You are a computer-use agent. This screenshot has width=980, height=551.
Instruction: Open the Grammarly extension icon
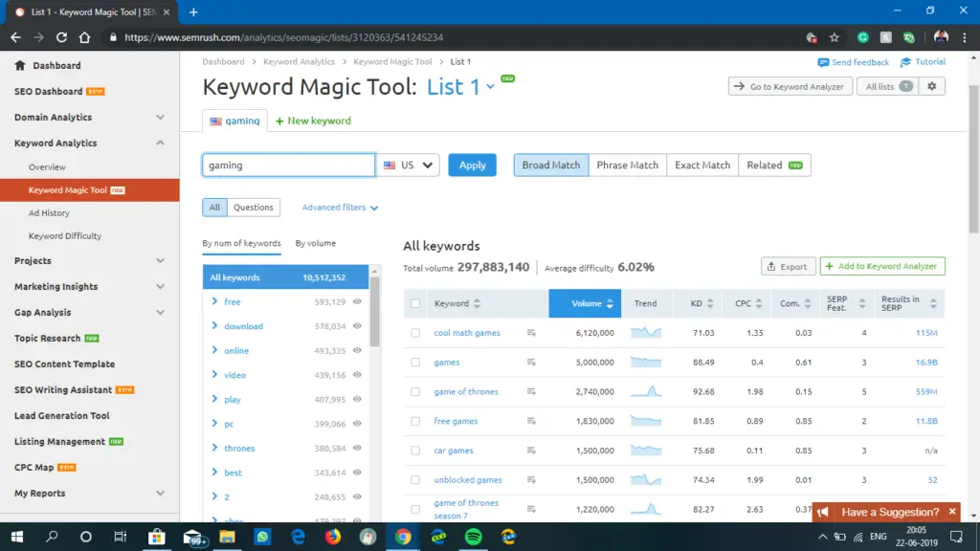tap(863, 37)
